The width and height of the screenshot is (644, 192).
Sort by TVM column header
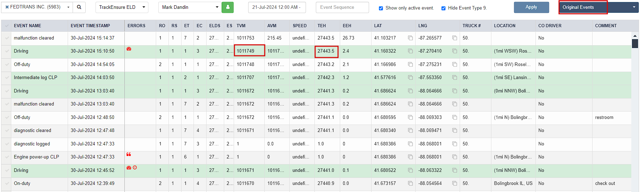click(x=241, y=26)
